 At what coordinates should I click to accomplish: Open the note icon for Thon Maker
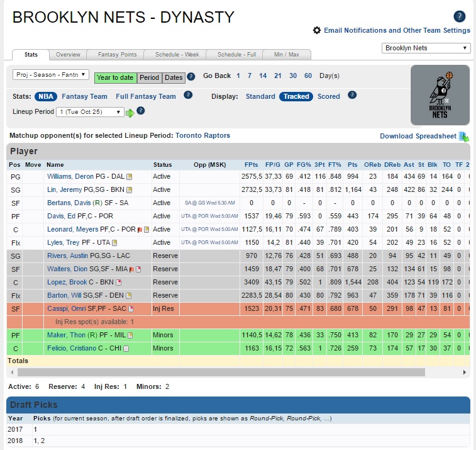click(x=130, y=335)
